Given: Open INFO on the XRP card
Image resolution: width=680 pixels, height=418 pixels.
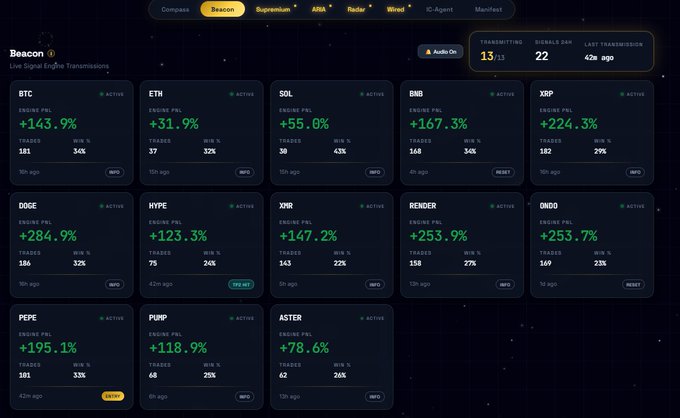Looking at the screenshot, I should click(x=635, y=172).
